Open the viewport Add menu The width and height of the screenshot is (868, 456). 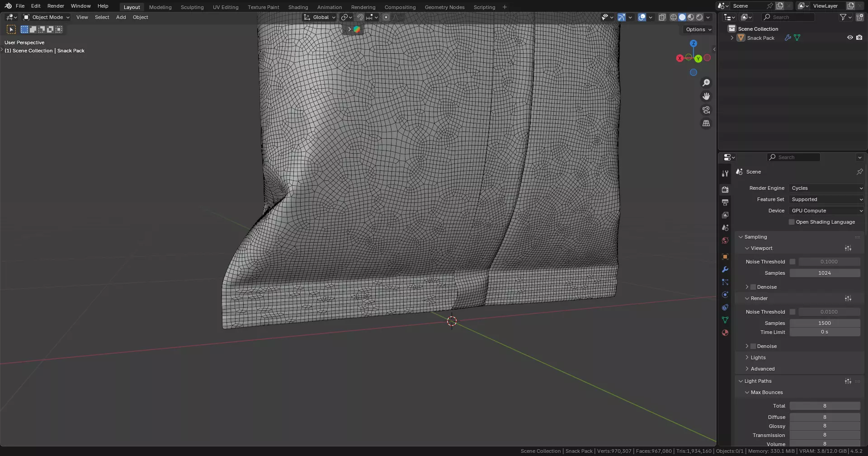(121, 17)
